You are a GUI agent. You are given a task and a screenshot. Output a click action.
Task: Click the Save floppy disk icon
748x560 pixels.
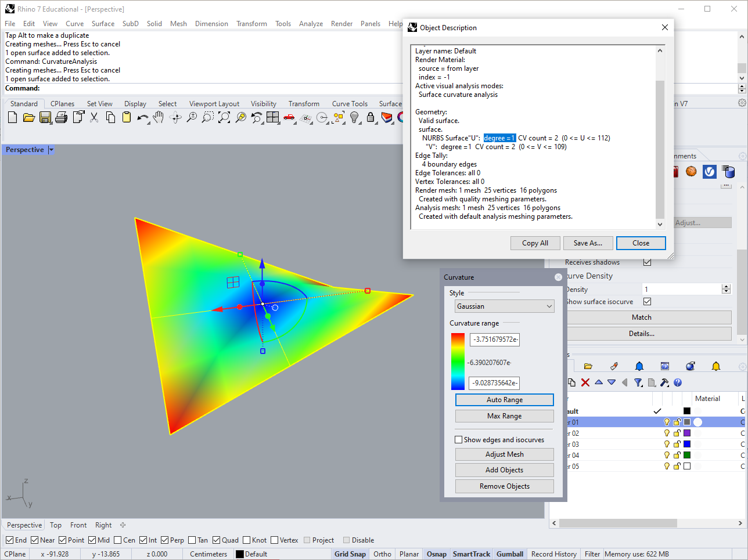[x=45, y=118]
